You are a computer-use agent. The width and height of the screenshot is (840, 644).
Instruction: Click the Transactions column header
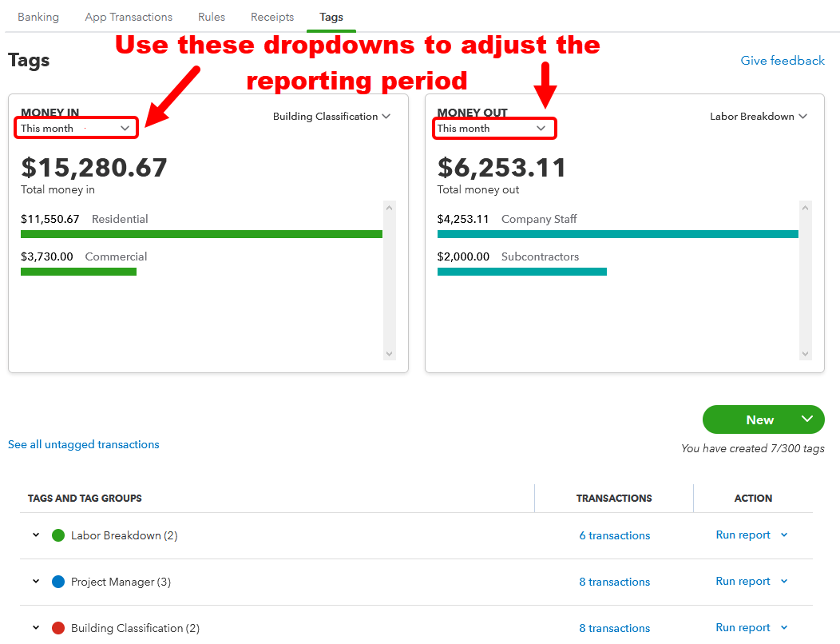614,498
